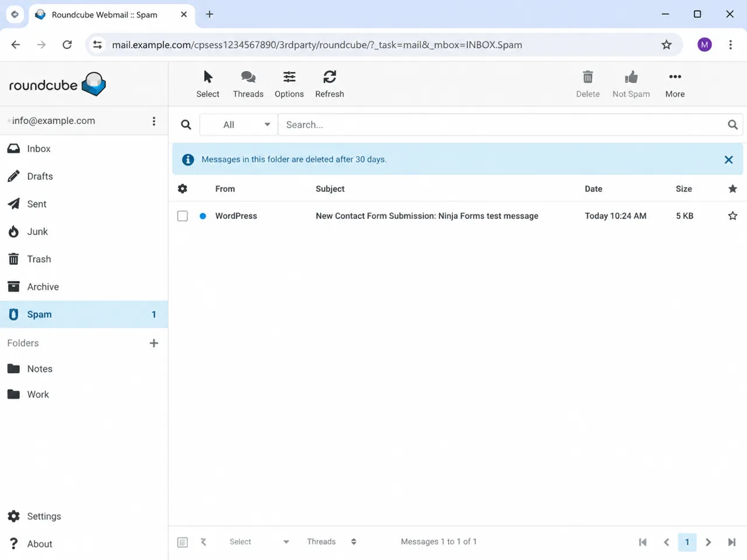Click current page number 1
The width and height of the screenshot is (747, 560).
pyautogui.click(x=687, y=542)
